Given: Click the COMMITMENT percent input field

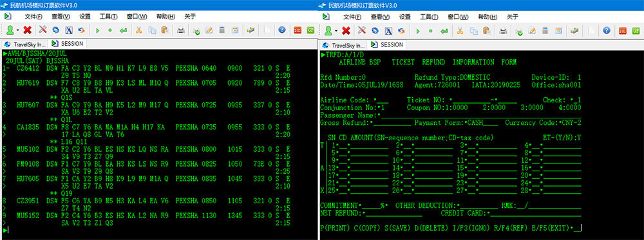Looking at the screenshot, I should (371, 205).
